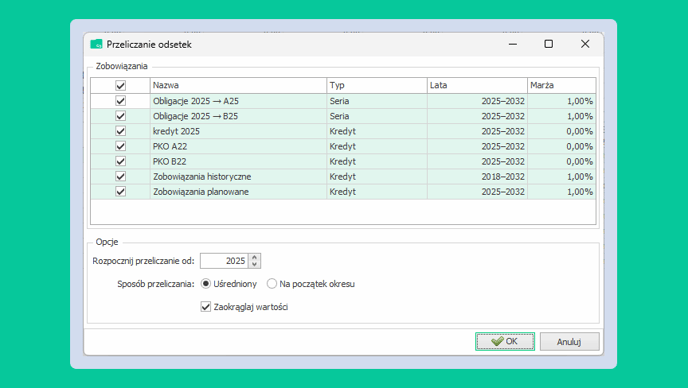The height and width of the screenshot is (388, 688).
Task: Toggle checkbox for PKO A22 row
Action: click(x=120, y=146)
